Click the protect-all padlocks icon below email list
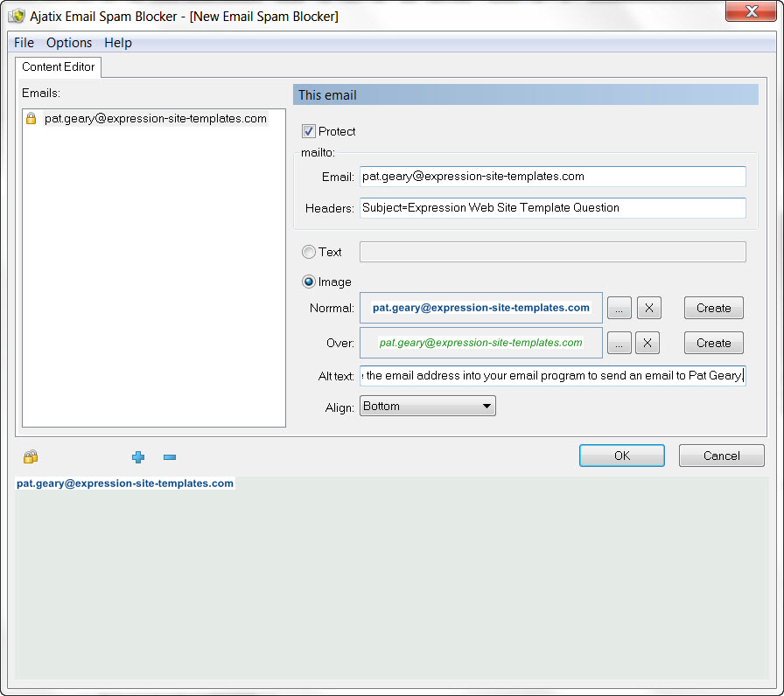784x696 pixels. coord(31,456)
